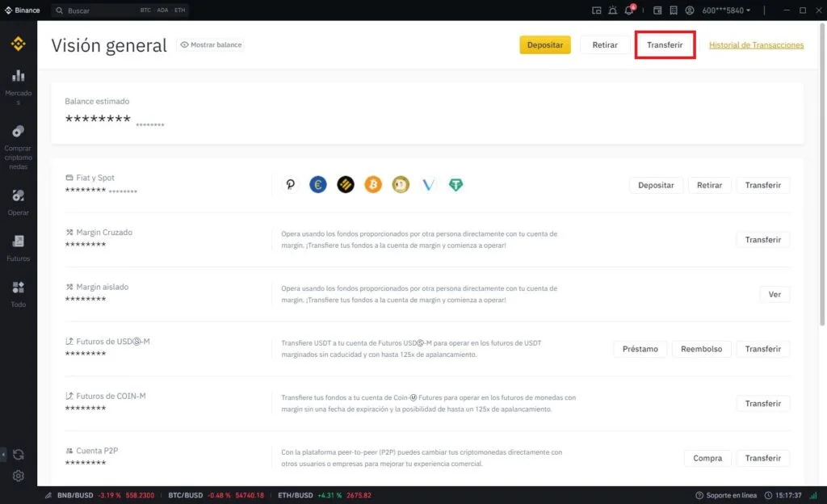Click the Buscar search field
This screenshot has width=827, height=504.
tap(120, 10)
